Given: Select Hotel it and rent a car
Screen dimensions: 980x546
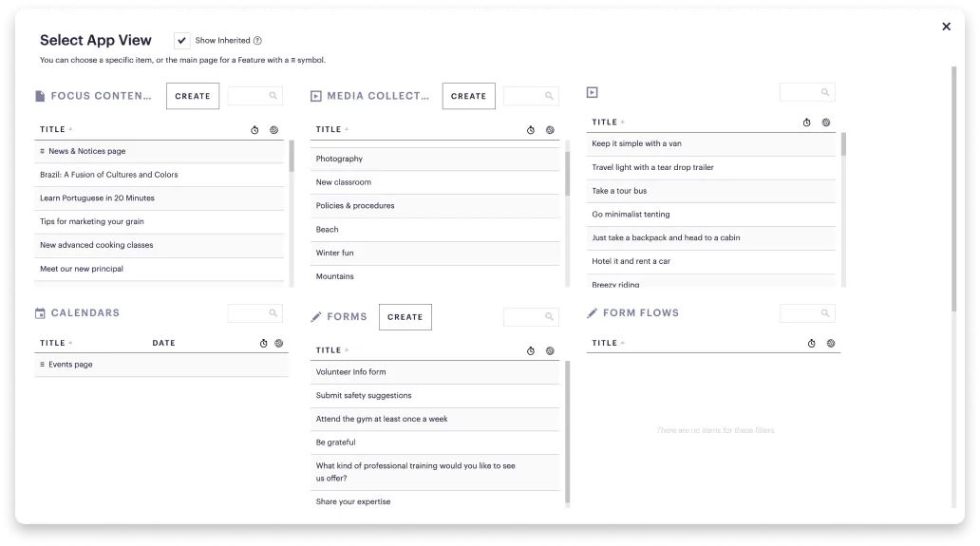Looking at the screenshot, I should click(711, 262).
